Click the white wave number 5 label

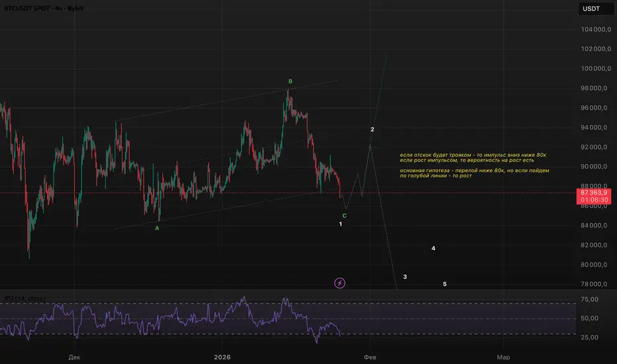point(445,284)
